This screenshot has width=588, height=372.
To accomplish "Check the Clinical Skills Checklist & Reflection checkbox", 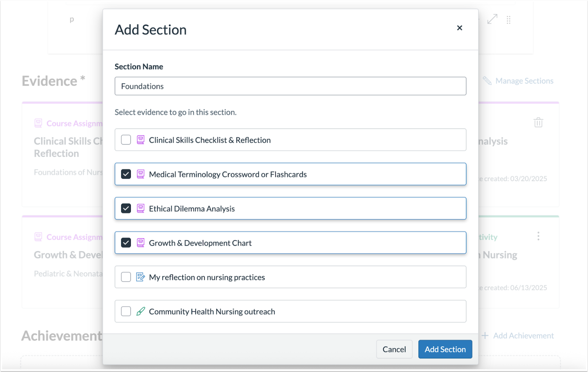I will click(x=126, y=140).
